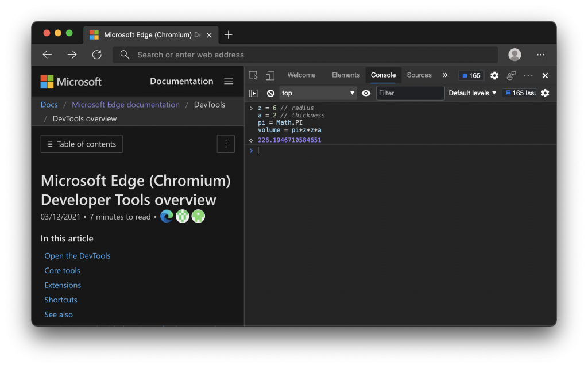This screenshot has width=588, height=368.
Task: Click the line 'volume = pi*z*z*a'
Action: pos(289,130)
